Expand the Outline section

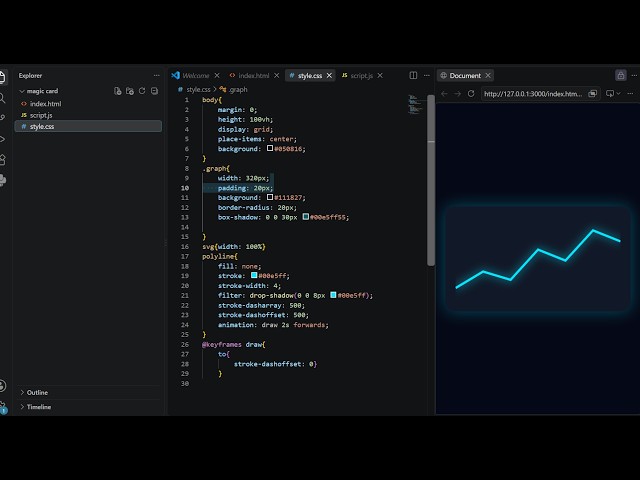37,392
